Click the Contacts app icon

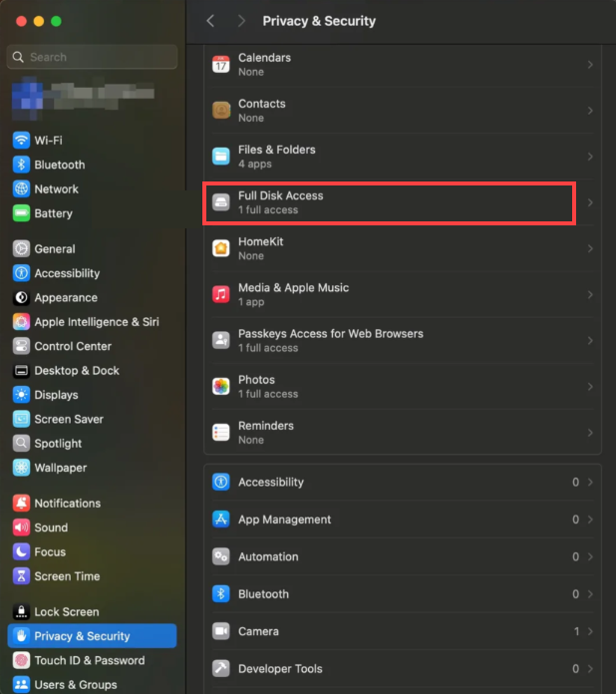tap(221, 111)
